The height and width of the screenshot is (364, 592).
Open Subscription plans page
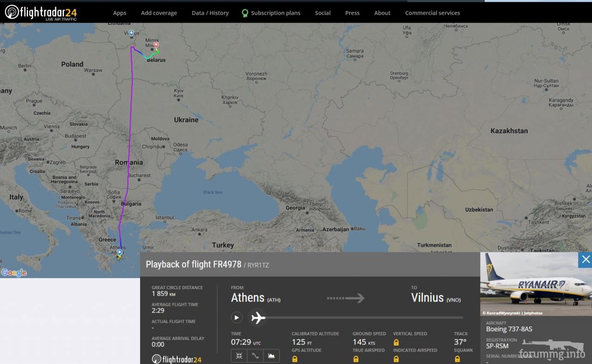(276, 13)
